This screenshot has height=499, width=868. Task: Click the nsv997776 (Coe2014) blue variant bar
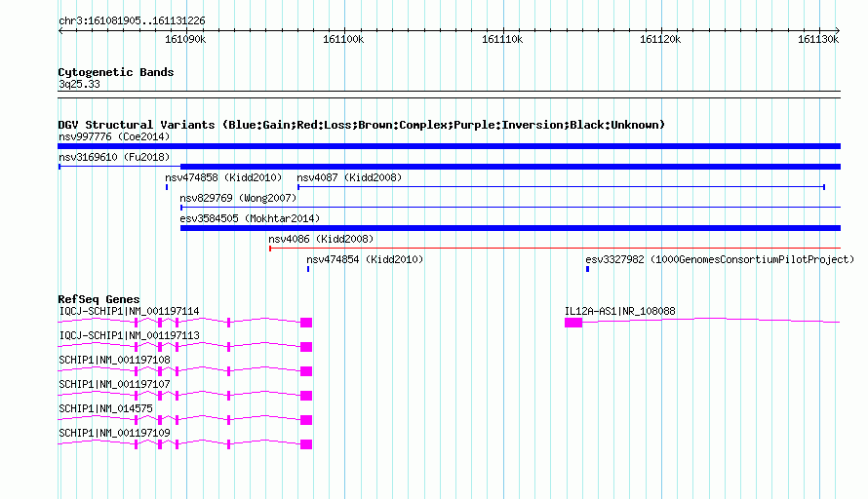click(449, 146)
